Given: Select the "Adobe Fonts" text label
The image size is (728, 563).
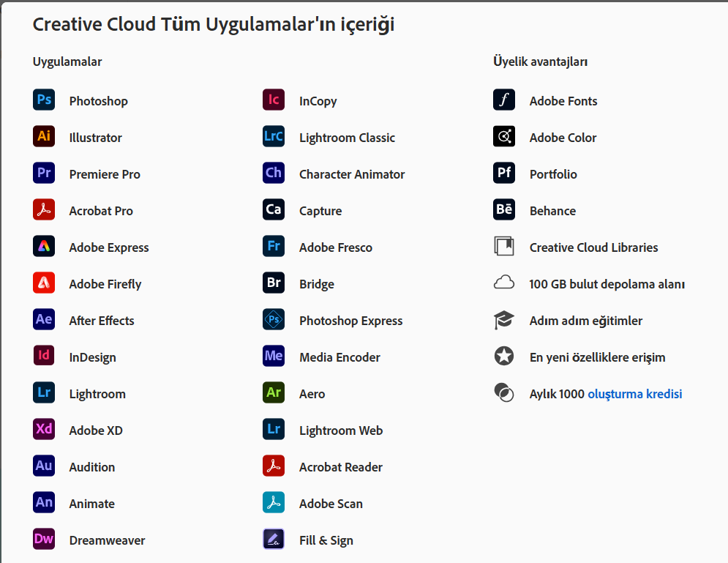Looking at the screenshot, I should tap(563, 101).
